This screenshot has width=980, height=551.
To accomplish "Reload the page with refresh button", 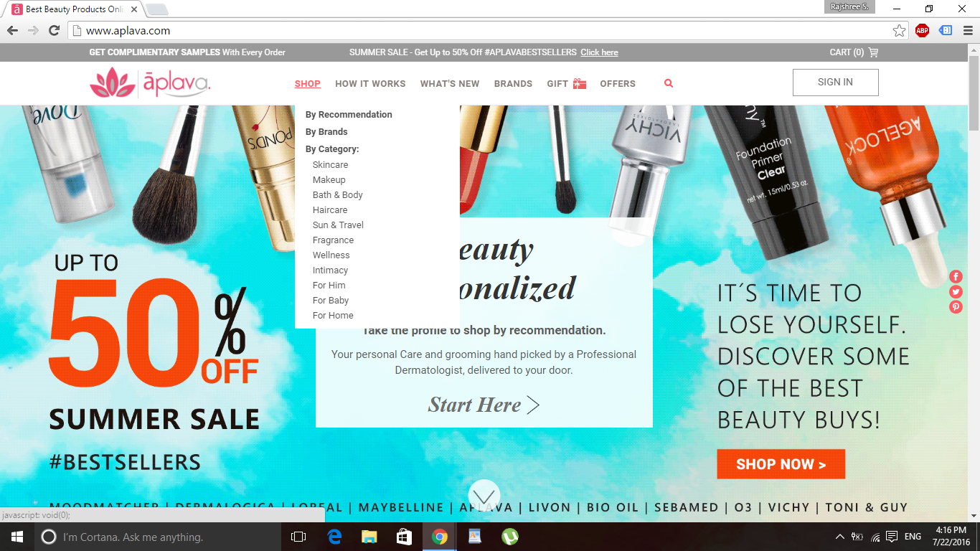I will pyautogui.click(x=54, y=31).
